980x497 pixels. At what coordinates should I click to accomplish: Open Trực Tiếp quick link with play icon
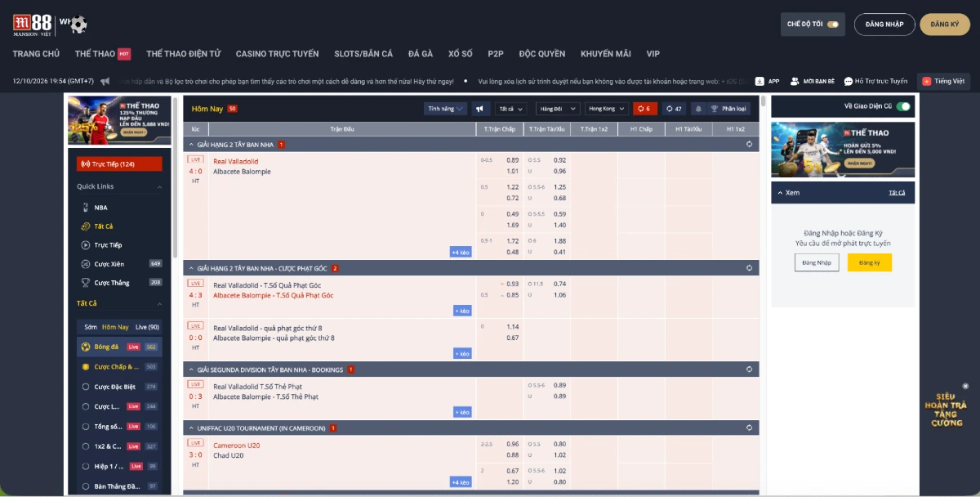coord(107,245)
